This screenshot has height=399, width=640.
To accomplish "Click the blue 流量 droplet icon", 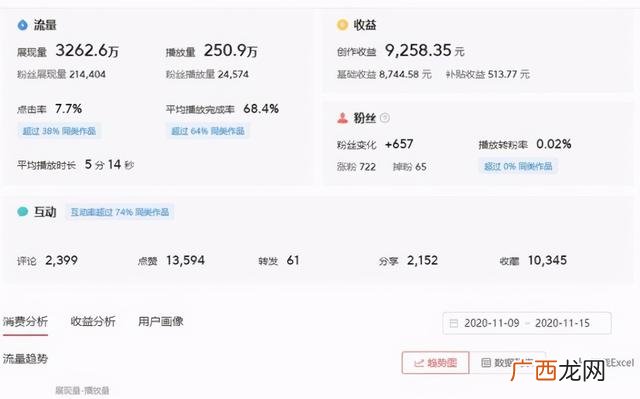I will click(x=22, y=25).
